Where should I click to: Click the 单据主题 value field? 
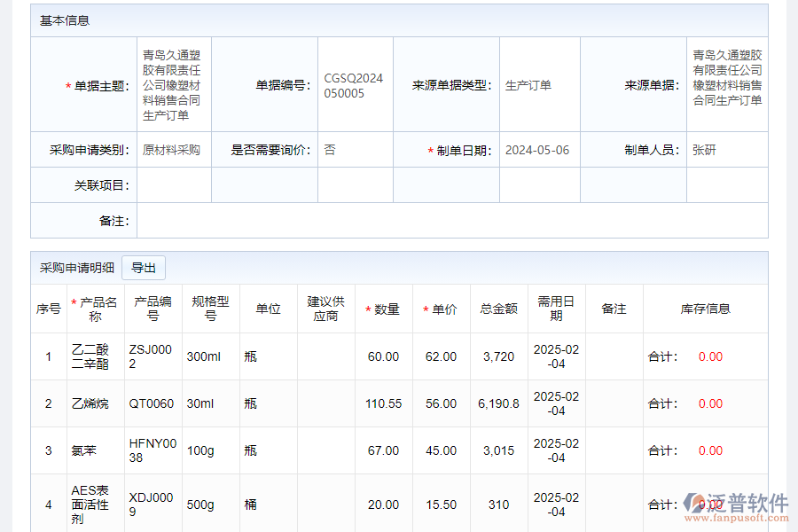tap(173, 85)
